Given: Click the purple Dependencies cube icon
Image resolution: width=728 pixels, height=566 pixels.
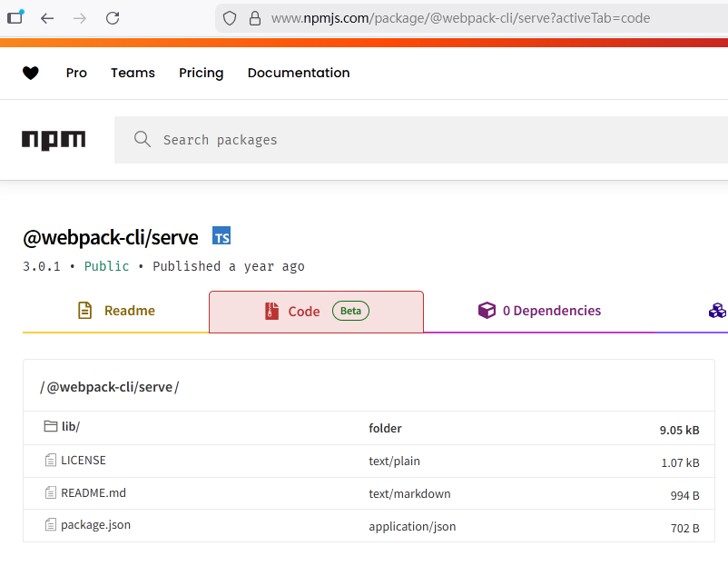Looking at the screenshot, I should 487,311.
